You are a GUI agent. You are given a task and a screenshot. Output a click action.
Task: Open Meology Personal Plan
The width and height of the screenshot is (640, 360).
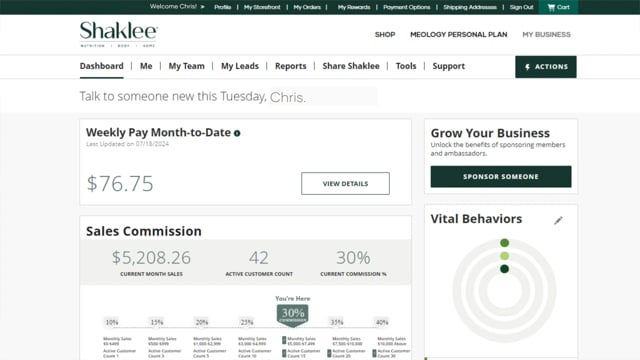coord(459,35)
